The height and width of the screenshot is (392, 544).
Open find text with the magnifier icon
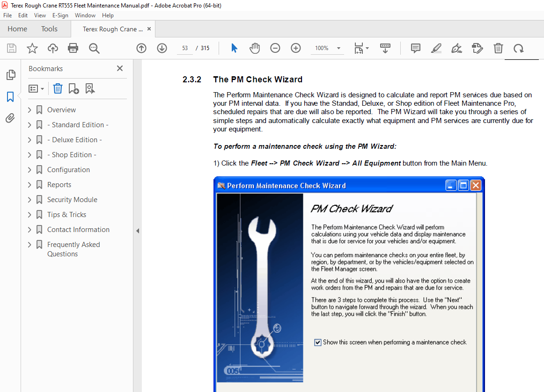coord(94,48)
